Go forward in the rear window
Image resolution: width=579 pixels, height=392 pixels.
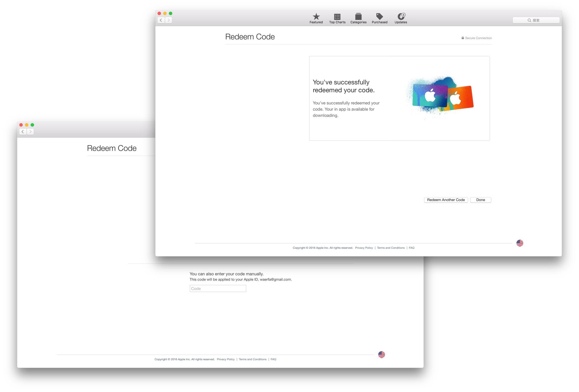click(30, 132)
